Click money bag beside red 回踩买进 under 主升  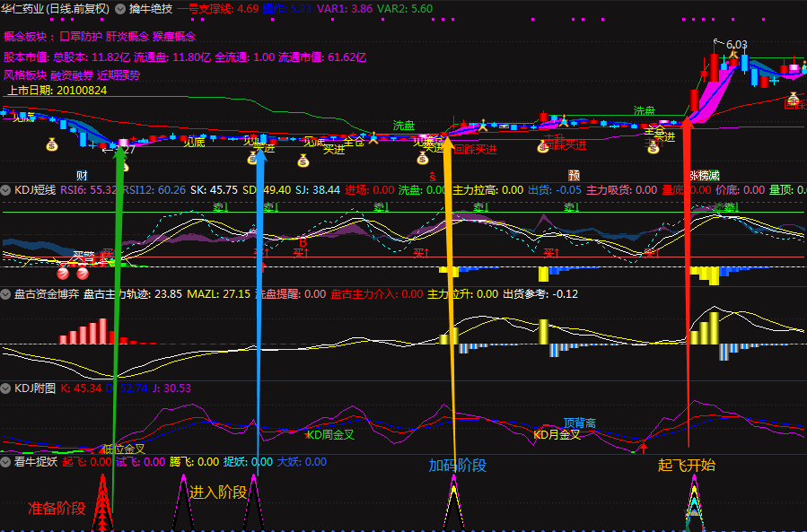tap(542, 148)
